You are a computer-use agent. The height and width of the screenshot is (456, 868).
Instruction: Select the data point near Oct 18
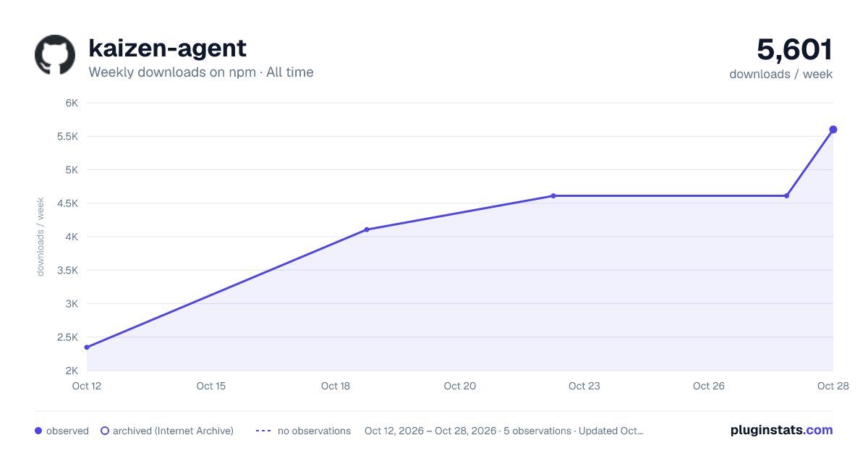pos(367,229)
